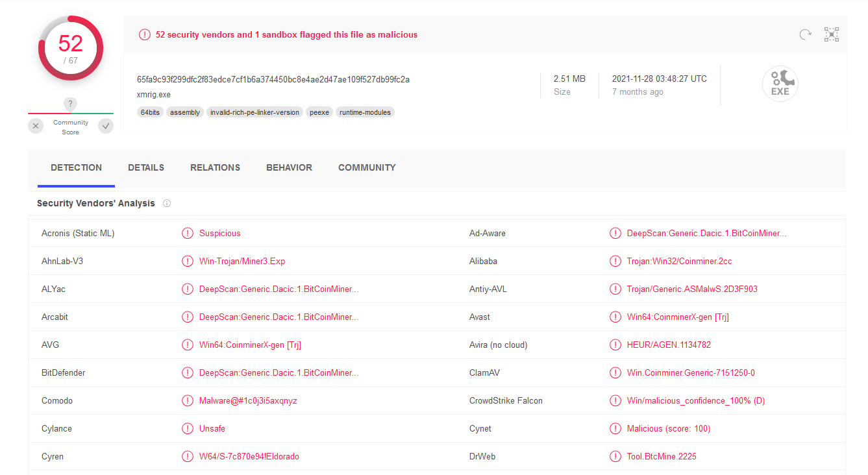Upvote the file with the checkmark vote
Screen dimensions: 868x475
[105, 125]
